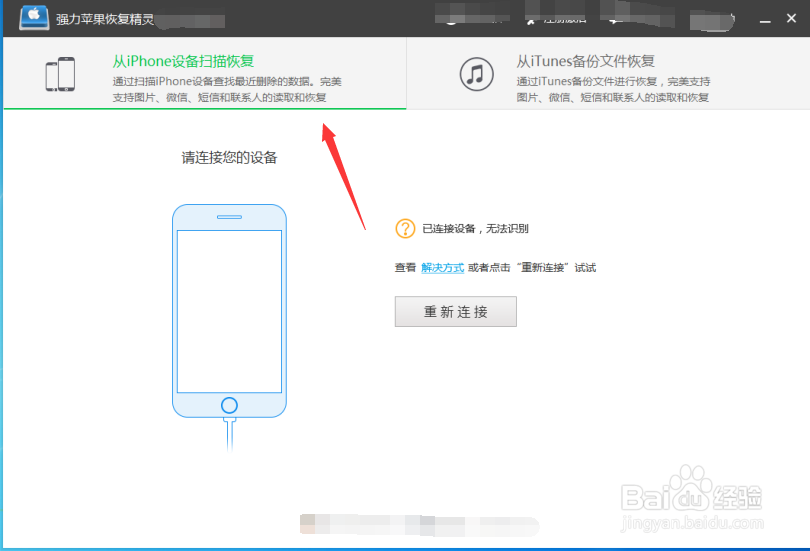Click the 重新连接 button

(x=456, y=311)
